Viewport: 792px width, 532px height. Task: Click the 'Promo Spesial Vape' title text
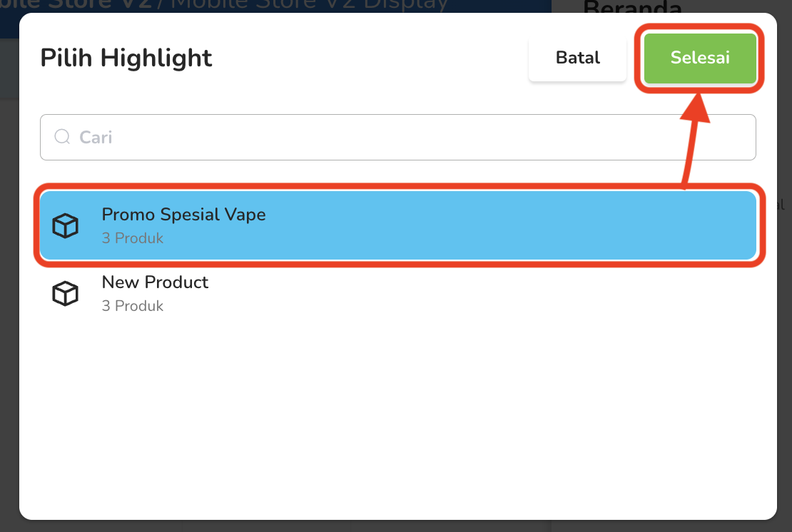pyautogui.click(x=183, y=215)
